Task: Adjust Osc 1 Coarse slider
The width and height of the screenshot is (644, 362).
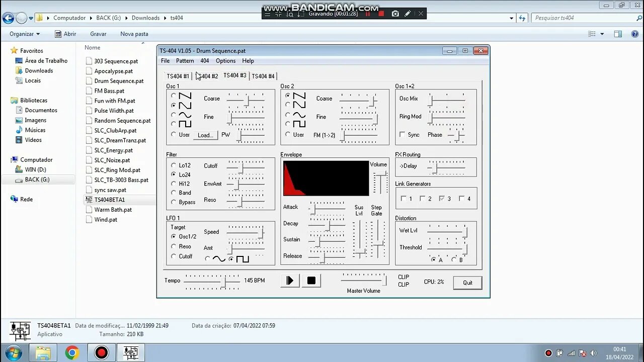Action: coord(246,100)
